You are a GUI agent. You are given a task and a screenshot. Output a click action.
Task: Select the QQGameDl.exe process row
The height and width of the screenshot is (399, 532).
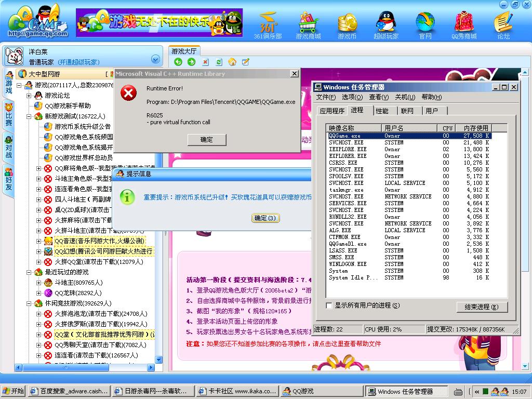pyautogui.click(x=409, y=244)
